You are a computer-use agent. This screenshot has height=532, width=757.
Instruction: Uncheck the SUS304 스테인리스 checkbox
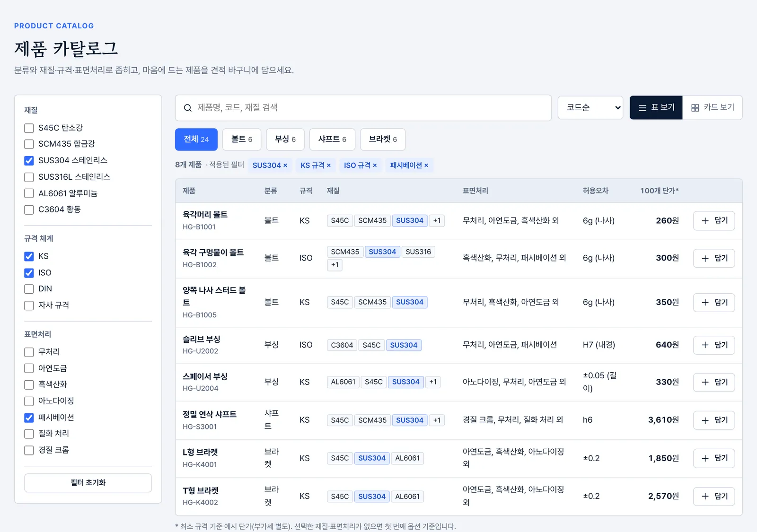(x=29, y=161)
